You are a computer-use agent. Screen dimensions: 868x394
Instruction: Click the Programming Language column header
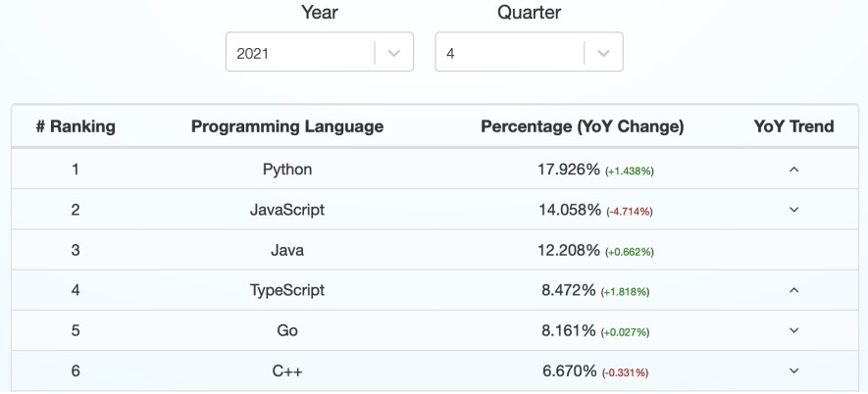[287, 126]
